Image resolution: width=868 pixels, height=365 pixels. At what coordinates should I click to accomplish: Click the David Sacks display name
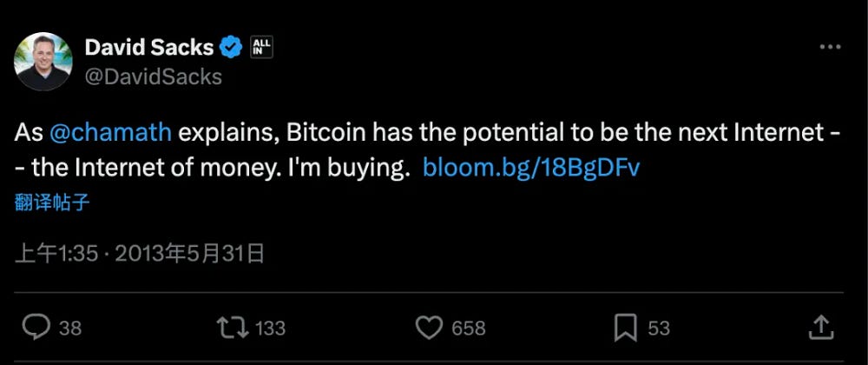148,48
